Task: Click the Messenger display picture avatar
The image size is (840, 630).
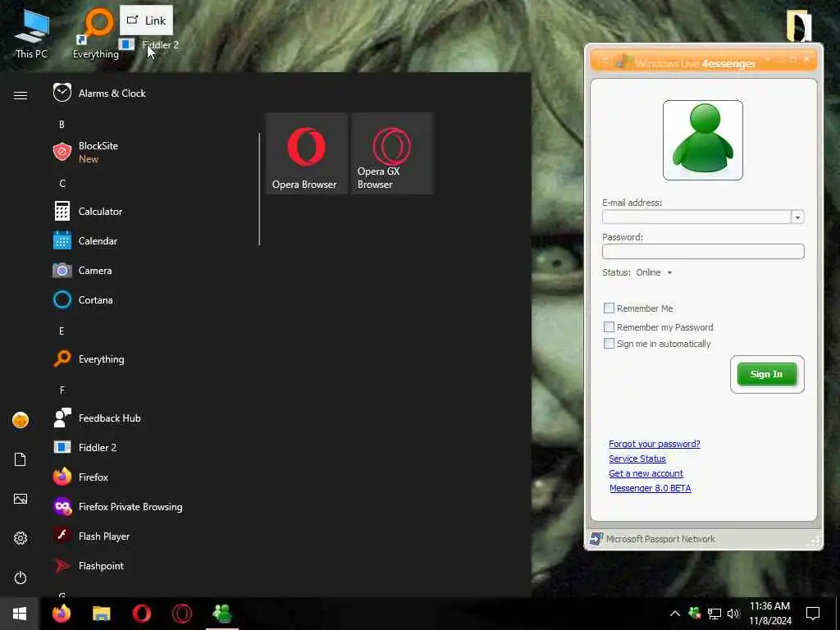Action: pyautogui.click(x=703, y=140)
